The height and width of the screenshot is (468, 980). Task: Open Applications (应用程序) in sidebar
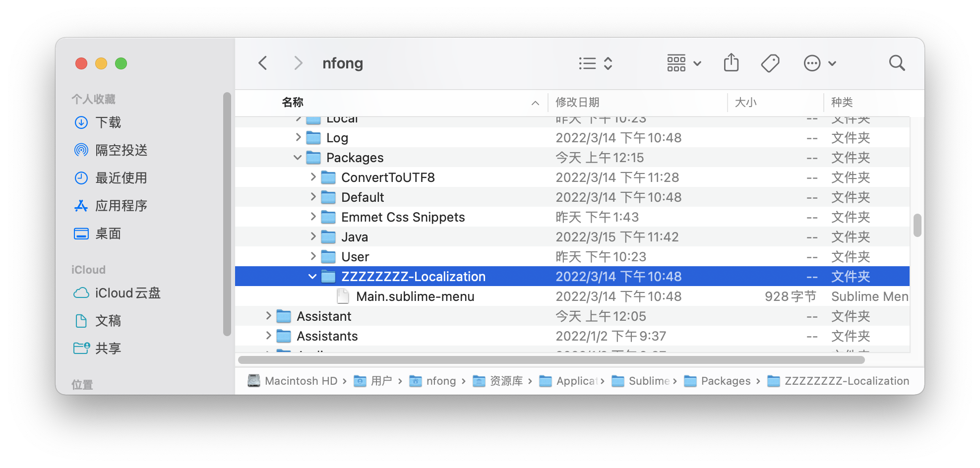point(110,206)
